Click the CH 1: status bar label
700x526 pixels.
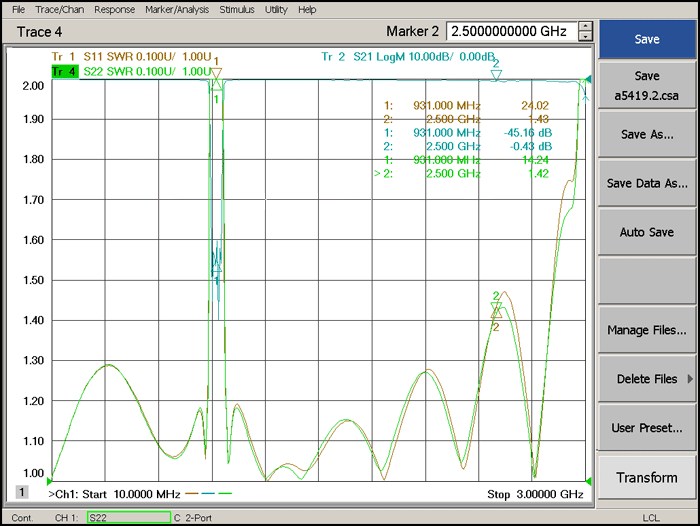point(67,518)
